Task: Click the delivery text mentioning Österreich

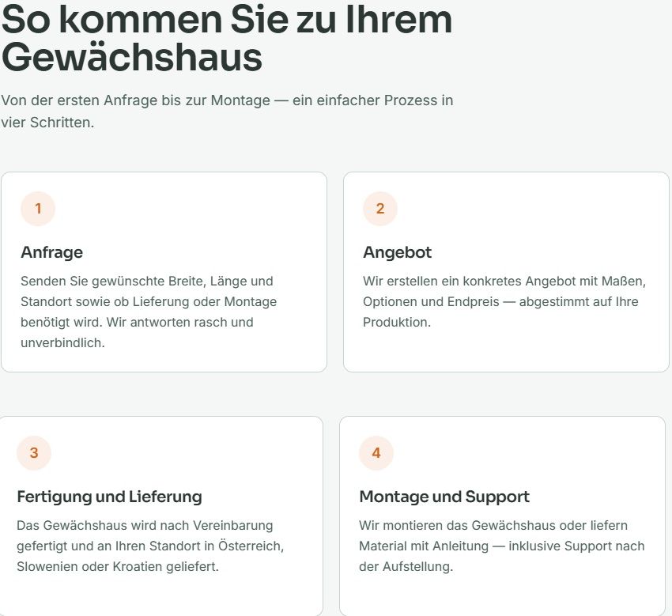Action: point(150,546)
